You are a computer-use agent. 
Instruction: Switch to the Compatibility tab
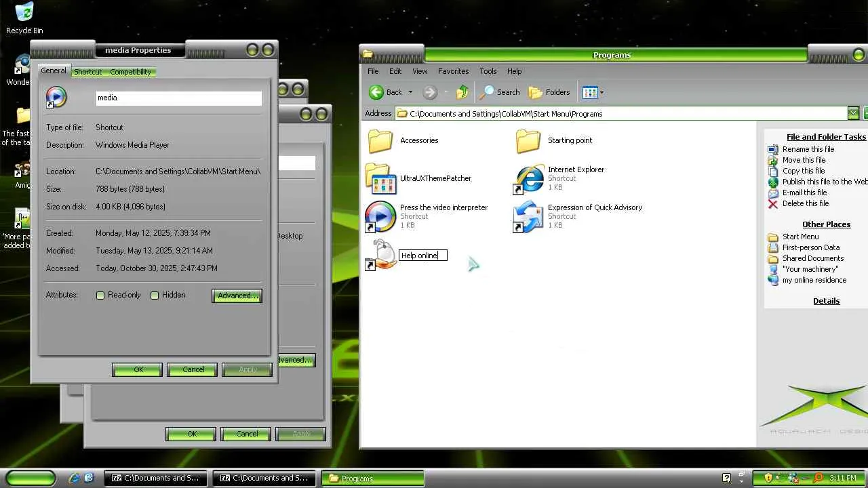click(130, 72)
